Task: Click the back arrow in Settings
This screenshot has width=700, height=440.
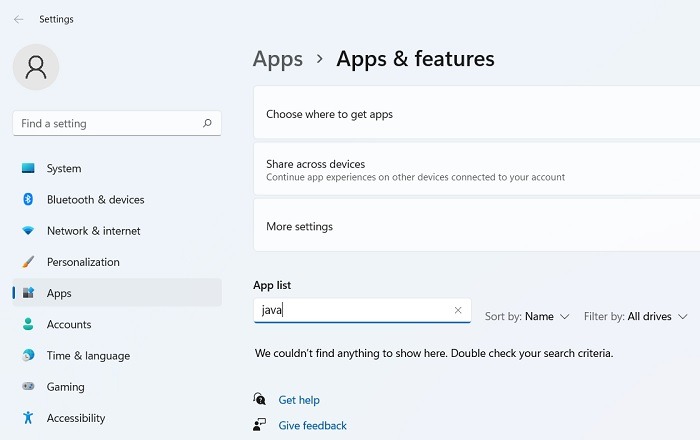Action: 18,19
